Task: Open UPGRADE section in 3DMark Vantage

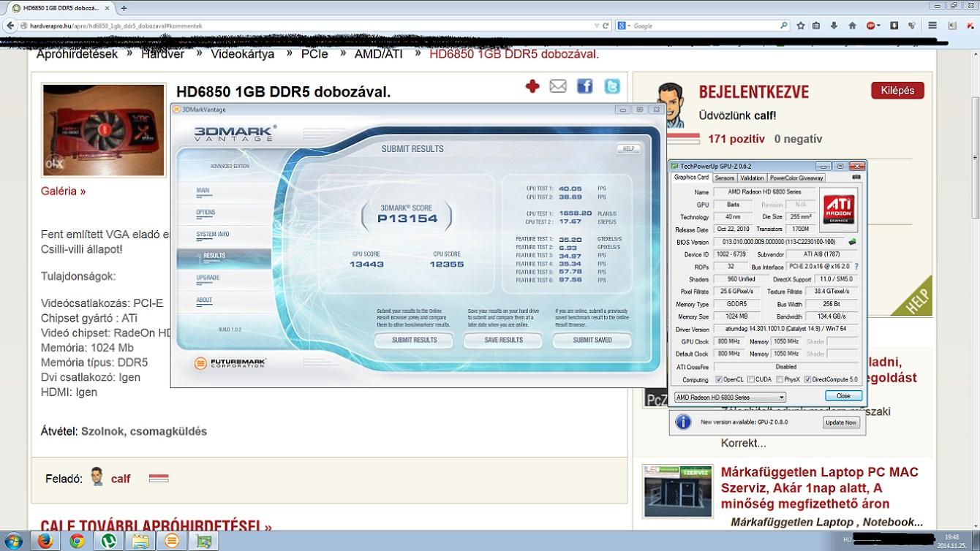Action: click(208, 278)
